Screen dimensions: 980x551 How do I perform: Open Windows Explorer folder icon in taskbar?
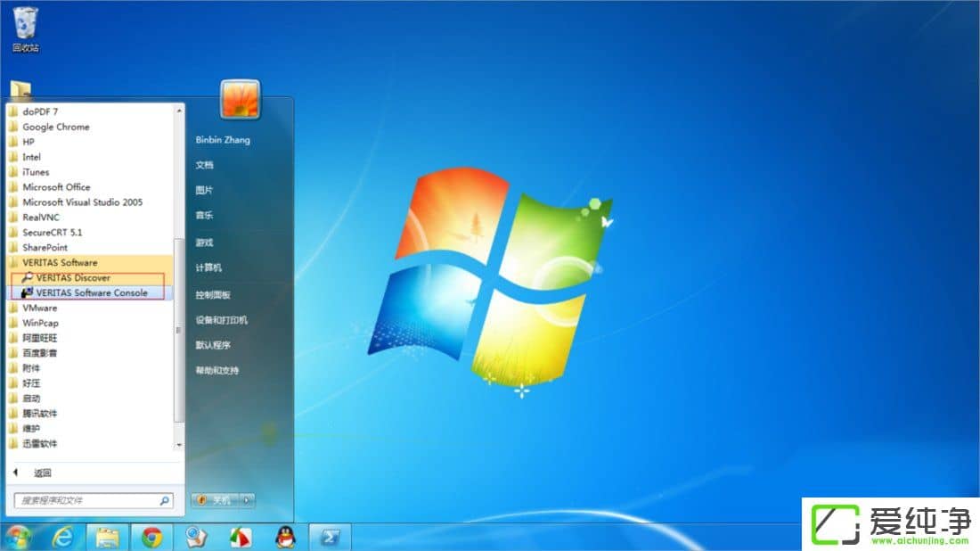(108, 537)
